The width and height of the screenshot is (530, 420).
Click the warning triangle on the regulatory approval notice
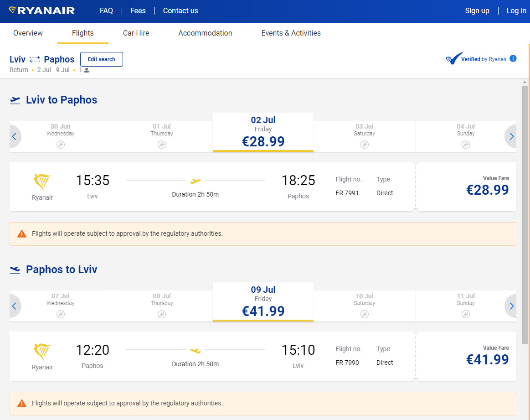point(21,233)
